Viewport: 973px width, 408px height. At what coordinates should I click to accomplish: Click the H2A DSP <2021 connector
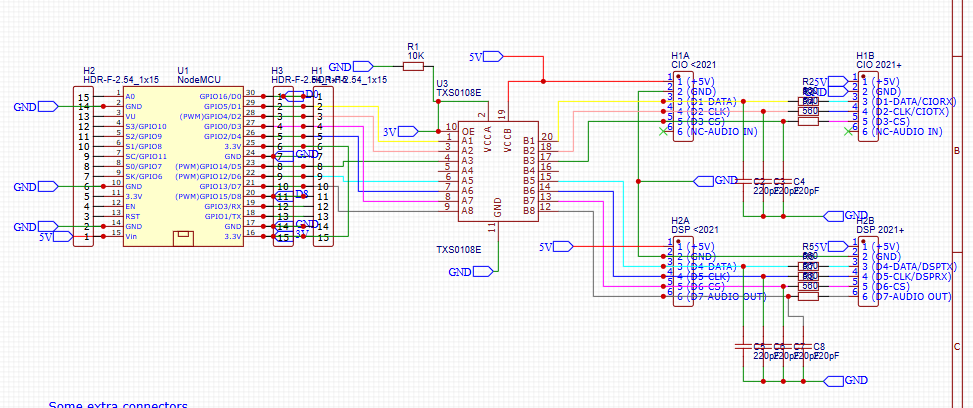pyautogui.click(x=683, y=271)
